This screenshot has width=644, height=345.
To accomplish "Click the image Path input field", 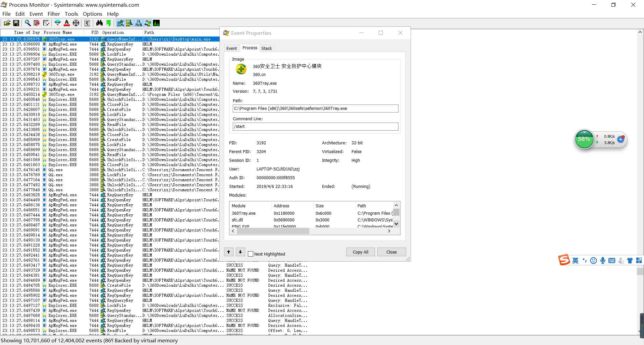I will 315,109.
